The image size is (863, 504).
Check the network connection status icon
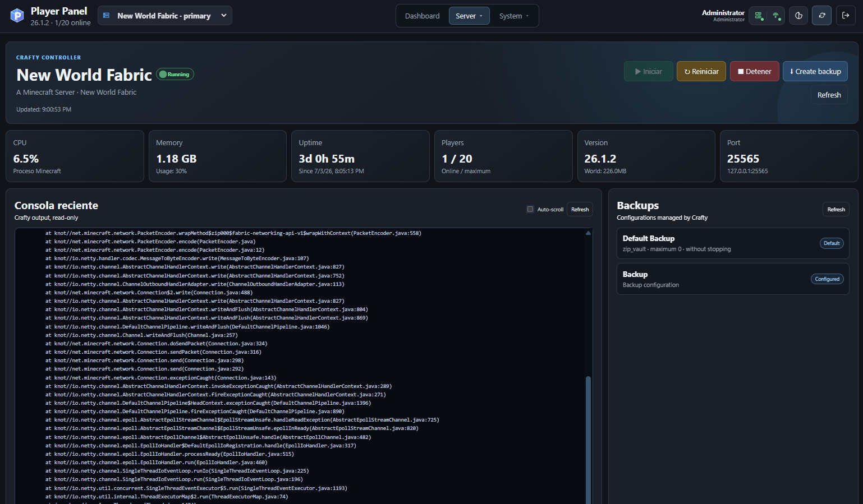click(777, 16)
